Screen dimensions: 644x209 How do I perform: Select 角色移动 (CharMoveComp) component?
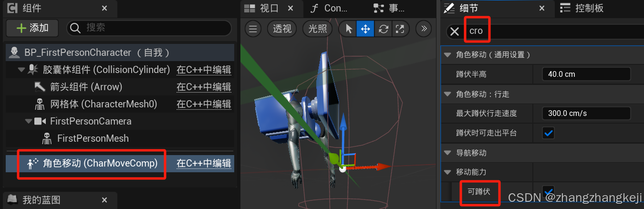pyautogui.click(x=100, y=163)
